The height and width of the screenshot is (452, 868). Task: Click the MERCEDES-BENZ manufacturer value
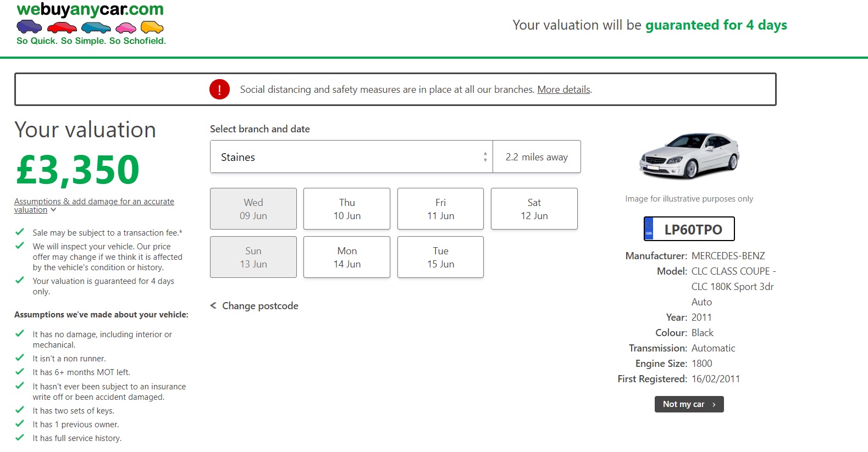click(728, 256)
